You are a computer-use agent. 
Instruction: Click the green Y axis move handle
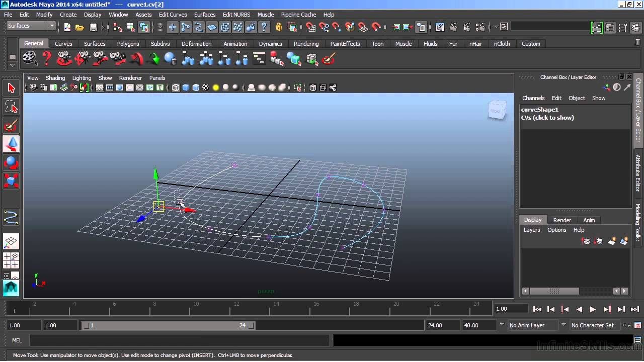click(x=155, y=174)
